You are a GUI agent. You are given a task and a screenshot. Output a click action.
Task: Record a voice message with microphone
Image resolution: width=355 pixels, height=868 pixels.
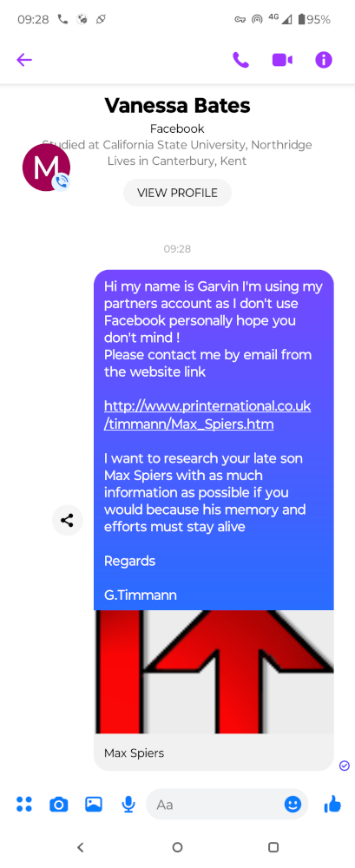click(x=128, y=805)
